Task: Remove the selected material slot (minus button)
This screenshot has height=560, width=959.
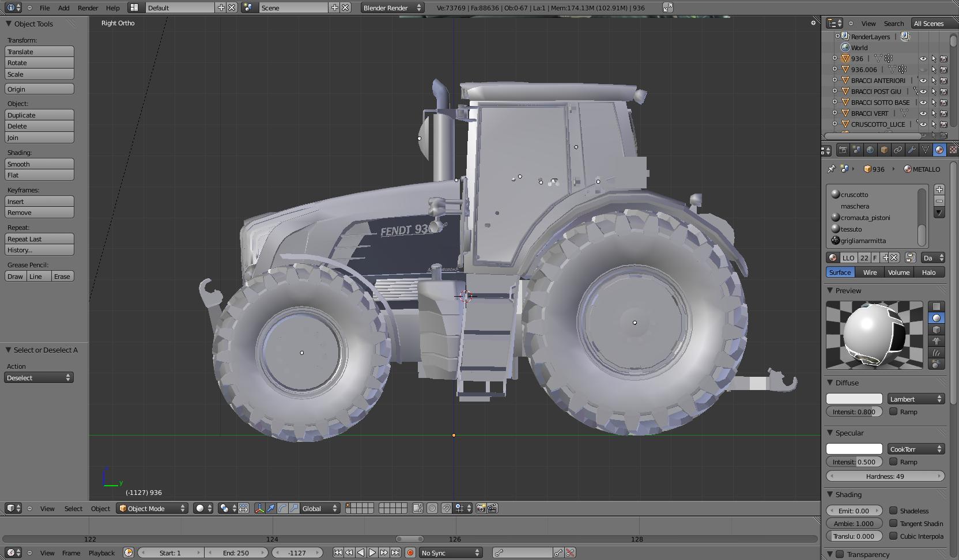Action: click(x=939, y=201)
